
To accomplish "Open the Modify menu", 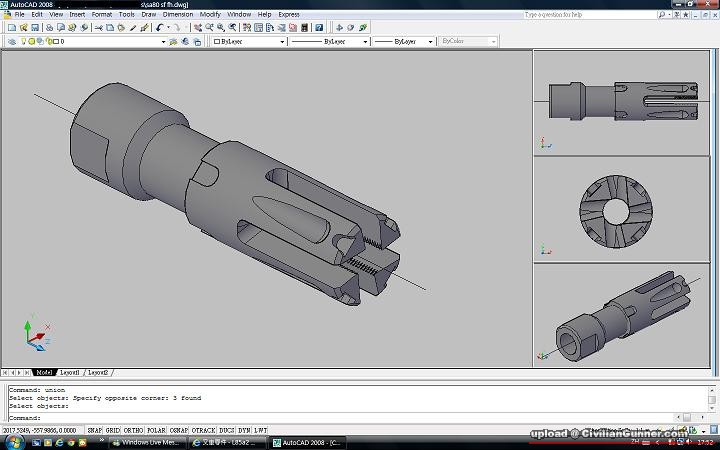I will (210, 15).
